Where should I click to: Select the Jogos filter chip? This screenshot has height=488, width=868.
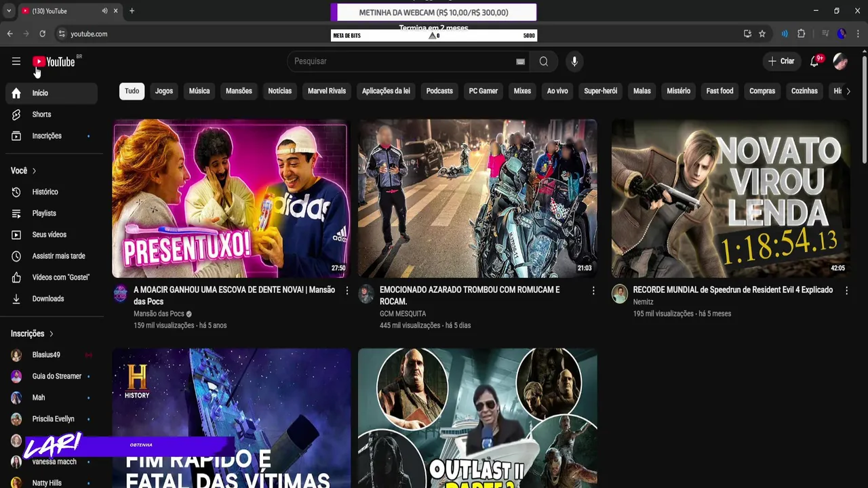click(x=164, y=91)
